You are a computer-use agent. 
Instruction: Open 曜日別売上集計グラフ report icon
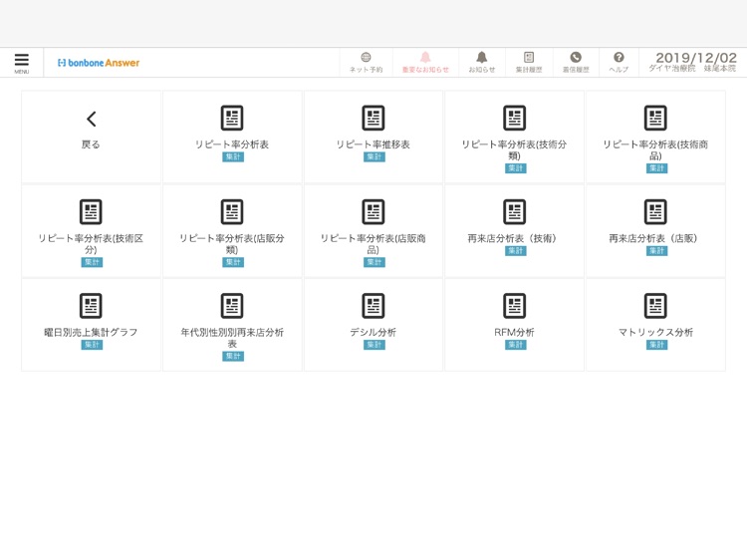click(91, 306)
